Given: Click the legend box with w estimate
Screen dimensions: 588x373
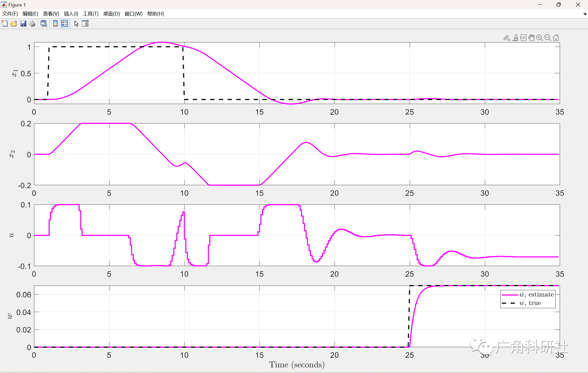Looking at the screenshot, I should (x=528, y=299).
